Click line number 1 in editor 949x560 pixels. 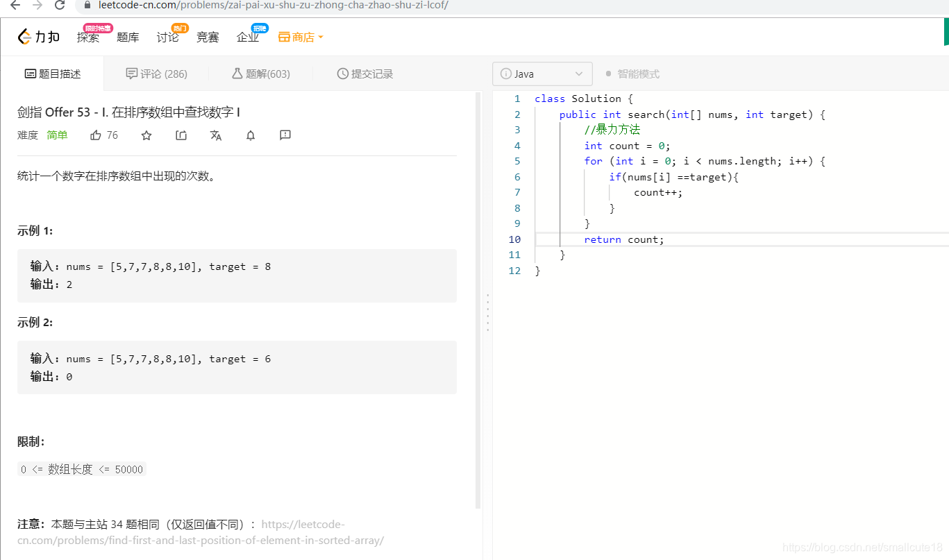coord(517,99)
